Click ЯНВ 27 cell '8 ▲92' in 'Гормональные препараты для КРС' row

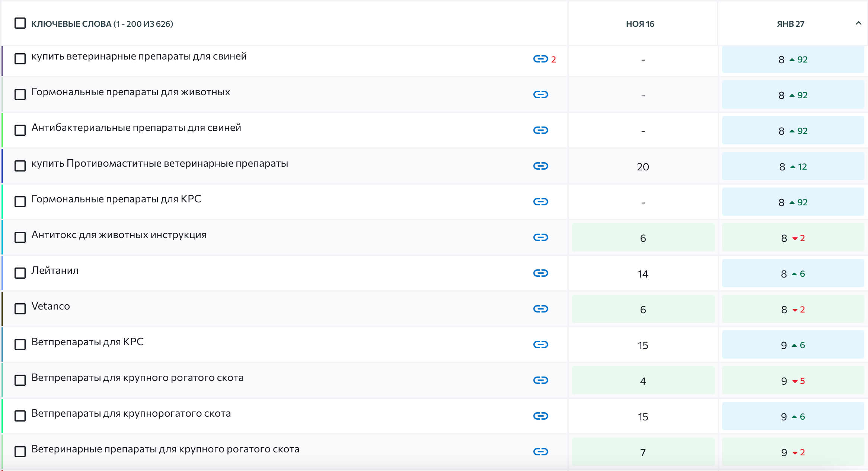793,202
